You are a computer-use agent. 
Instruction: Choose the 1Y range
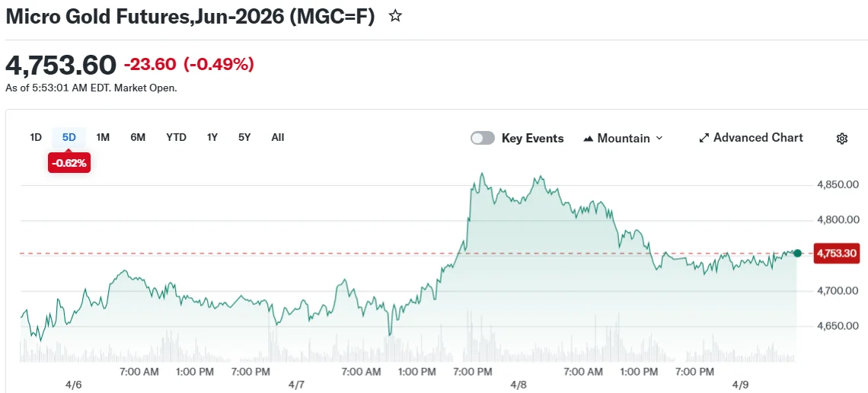point(212,137)
